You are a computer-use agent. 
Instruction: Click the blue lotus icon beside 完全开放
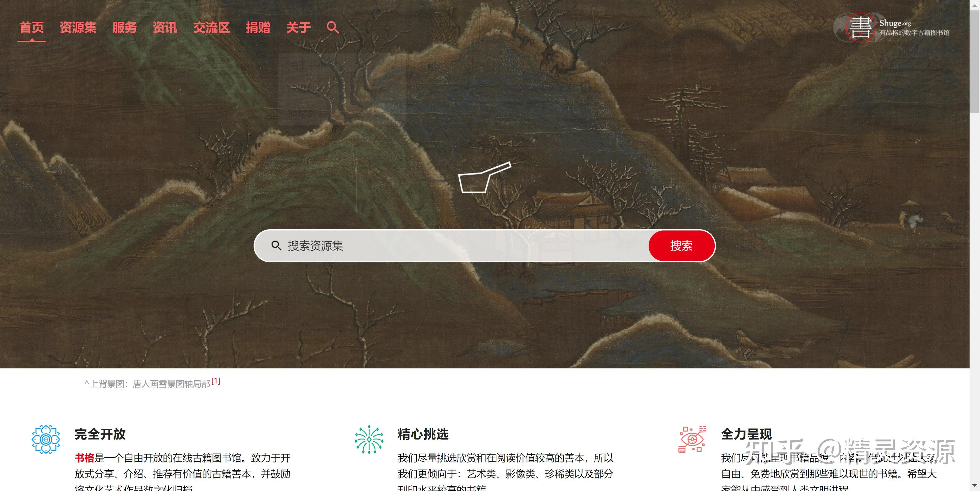point(46,439)
